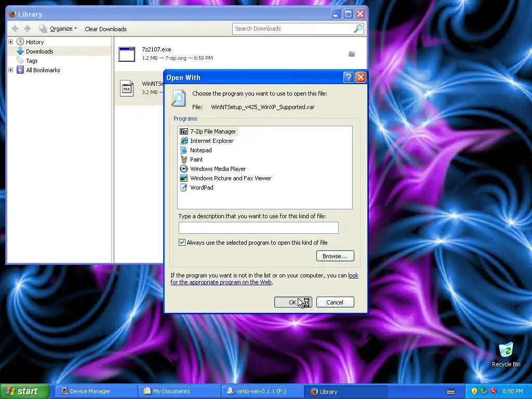Viewport: 532px width, 399px height.
Task: Switch to Device Manager taskbar item
Action: 96,391
